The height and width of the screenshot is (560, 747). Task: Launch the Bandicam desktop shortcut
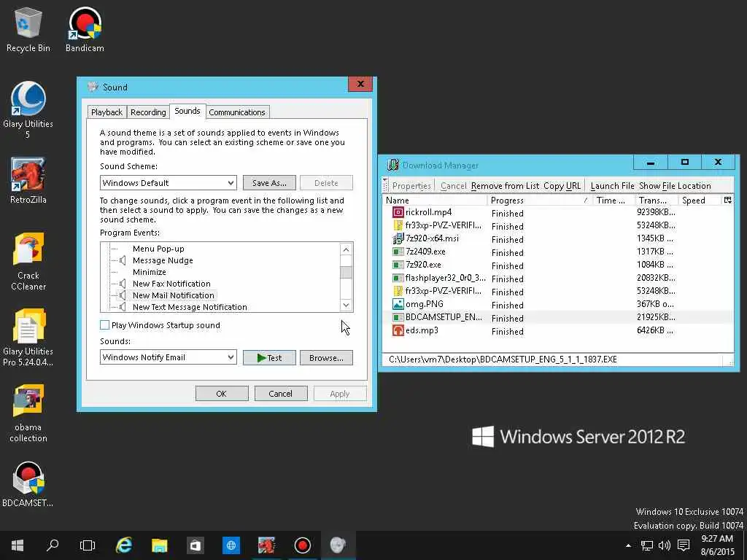click(x=85, y=29)
